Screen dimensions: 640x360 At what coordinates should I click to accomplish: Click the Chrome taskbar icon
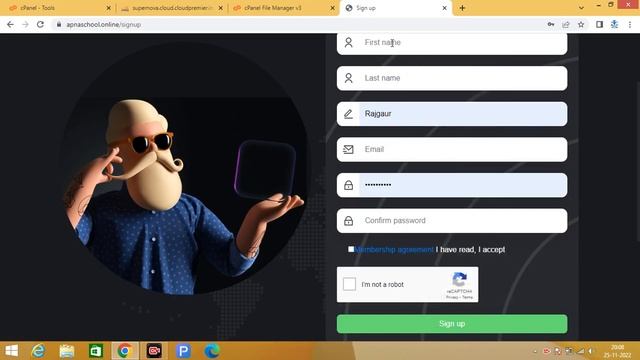[125, 351]
